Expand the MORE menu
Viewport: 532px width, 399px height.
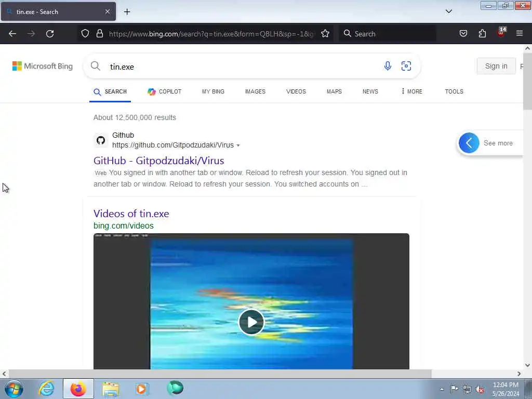click(x=411, y=91)
